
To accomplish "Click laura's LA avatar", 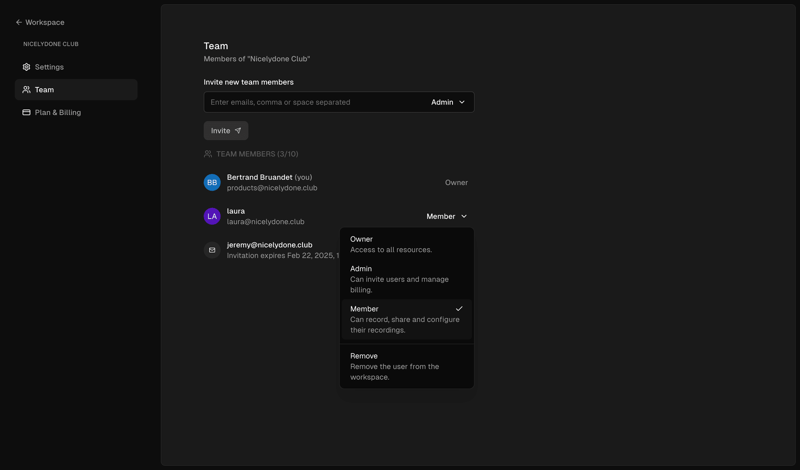I will coord(212,216).
